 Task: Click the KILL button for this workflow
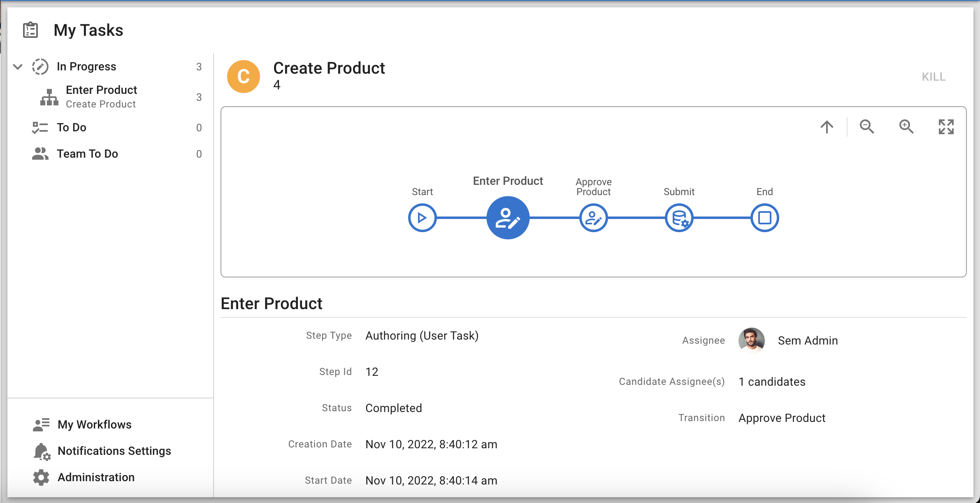pos(934,76)
